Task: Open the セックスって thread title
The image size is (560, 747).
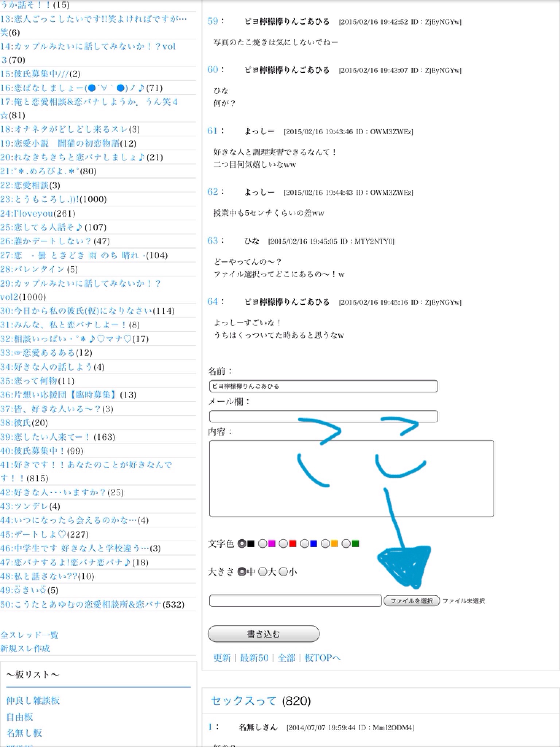Action: tap(244, 700)
